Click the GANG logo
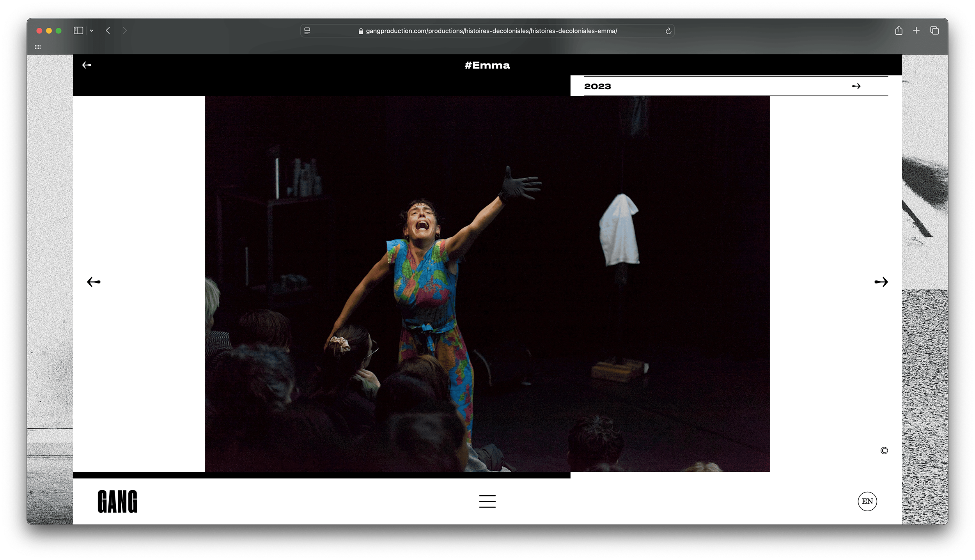This screenshot has width=975, height=560. (x=117, y=502)
